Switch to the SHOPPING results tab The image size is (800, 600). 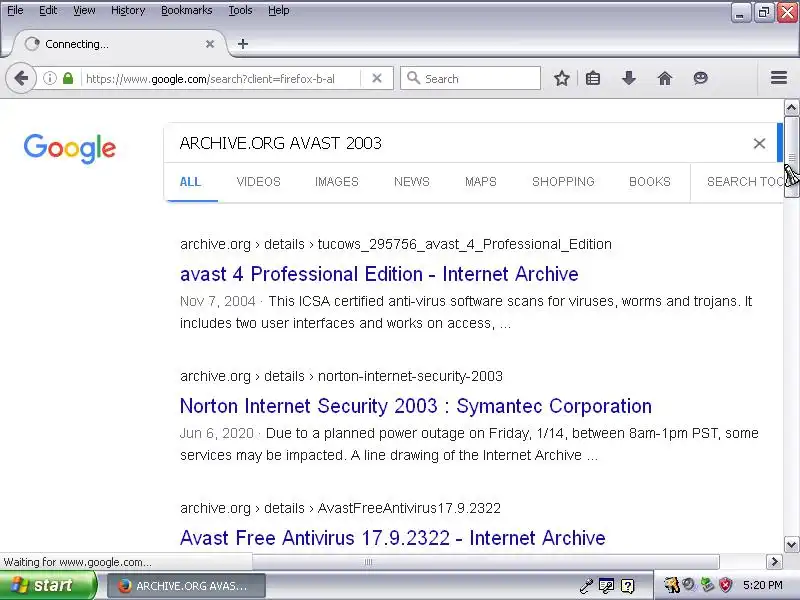563,182
